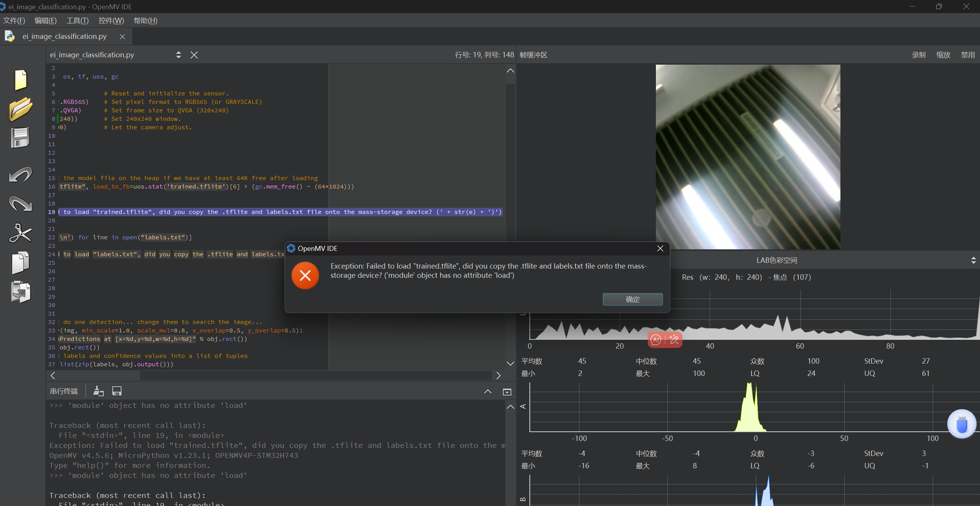This screenshot has width=980, height=506.
Task: Click the serial terminal window toggle icon
Action: coord(507,392)
